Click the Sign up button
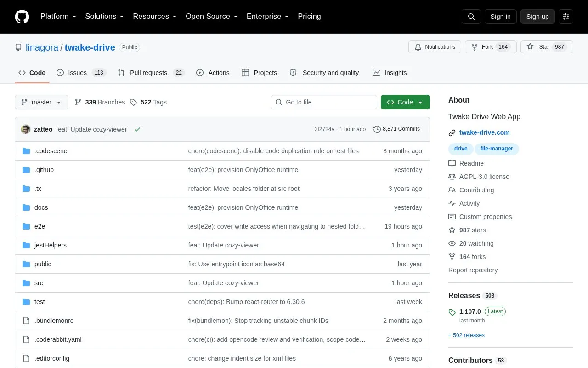 coord(537,17)
